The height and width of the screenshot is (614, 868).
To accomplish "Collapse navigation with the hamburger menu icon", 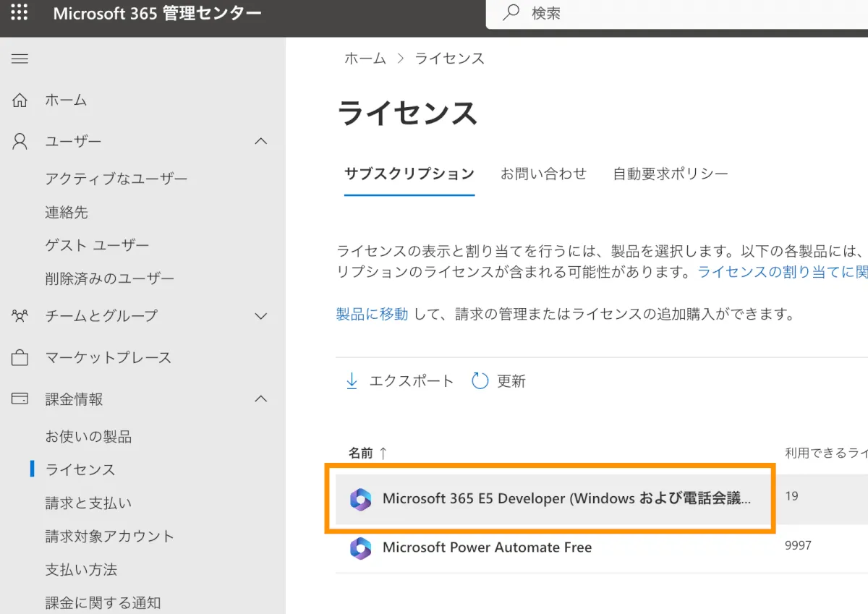I will tap(20, 59).
